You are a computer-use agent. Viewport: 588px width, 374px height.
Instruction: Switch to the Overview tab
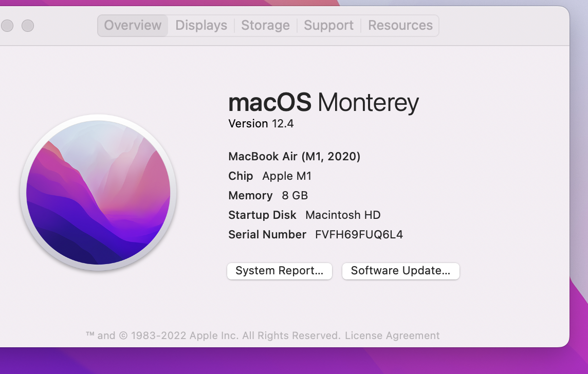tap(133, 25)
